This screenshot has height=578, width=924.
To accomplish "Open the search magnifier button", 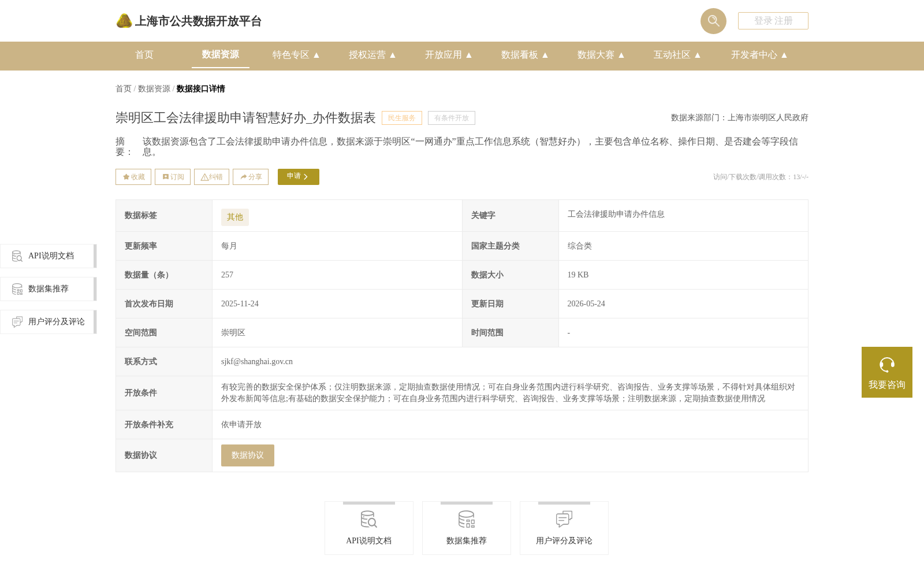I will tap(713, 21).
